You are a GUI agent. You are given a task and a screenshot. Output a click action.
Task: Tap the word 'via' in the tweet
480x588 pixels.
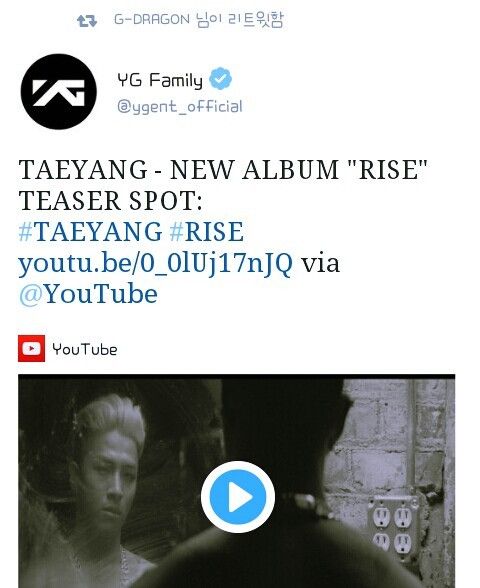coord(321,263)
